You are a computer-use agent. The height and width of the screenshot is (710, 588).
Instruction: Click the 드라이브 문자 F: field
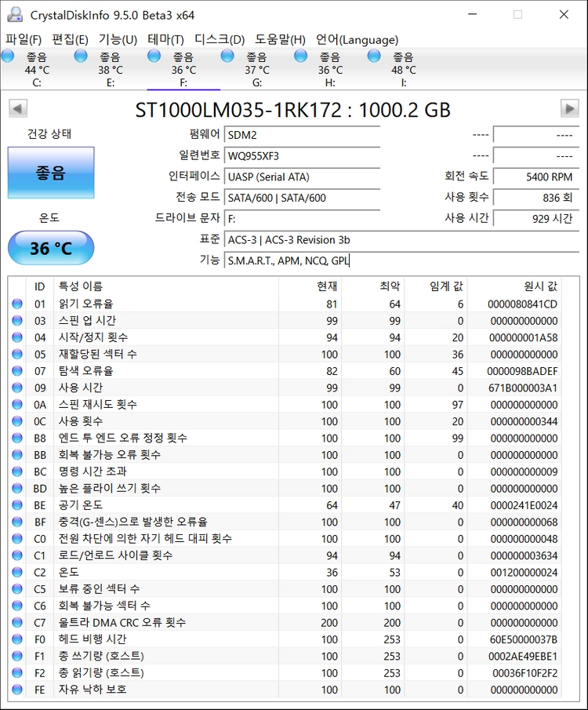[302, 219]
